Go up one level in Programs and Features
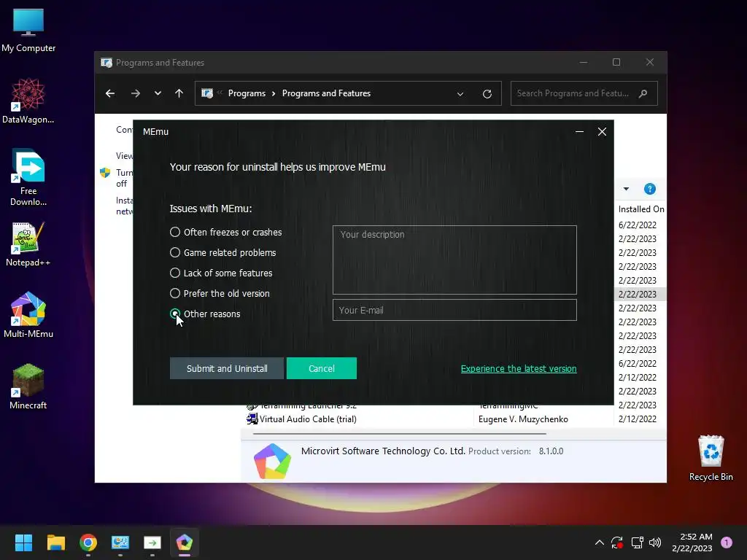 pyautogui.click(x=179, y=93)
